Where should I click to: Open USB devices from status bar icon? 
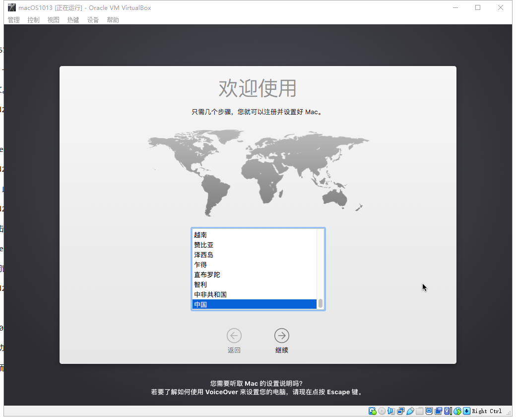[x=410, y=411]
